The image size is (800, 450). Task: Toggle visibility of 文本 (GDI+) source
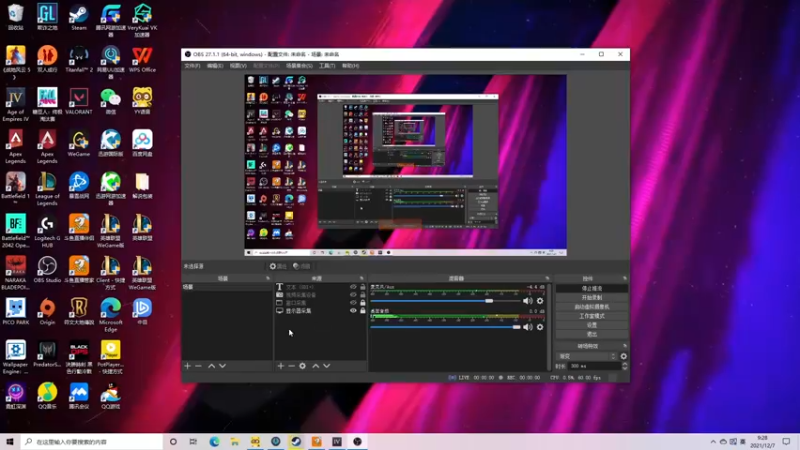click(x=353, y=287)
